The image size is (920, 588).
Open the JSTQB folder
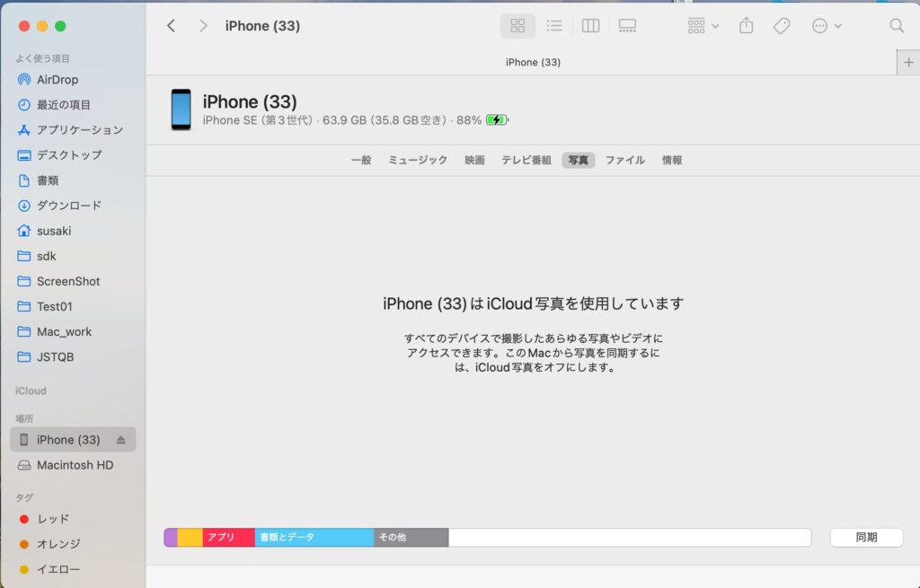73,356
